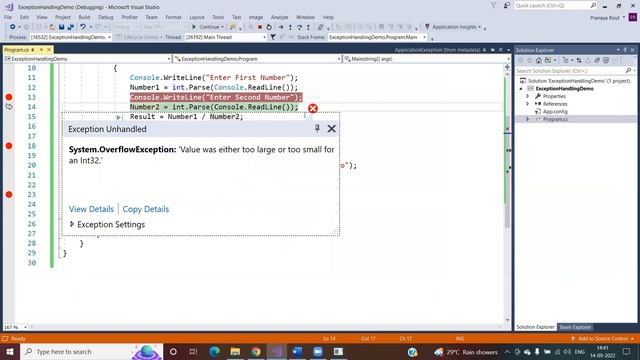Open File Explorer from the taskbar
Image resolution: width=640 pixels, height=360 pixels.
pyautogui.click(x=235, y=351)
